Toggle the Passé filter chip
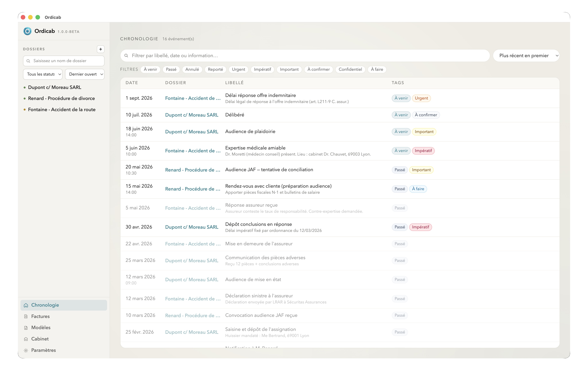This screenshot has width=588, height=382. point(171,69)
